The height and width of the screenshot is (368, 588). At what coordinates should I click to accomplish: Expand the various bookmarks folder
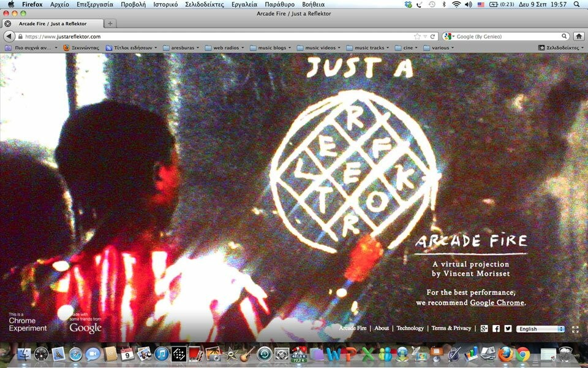click(439, 48)
